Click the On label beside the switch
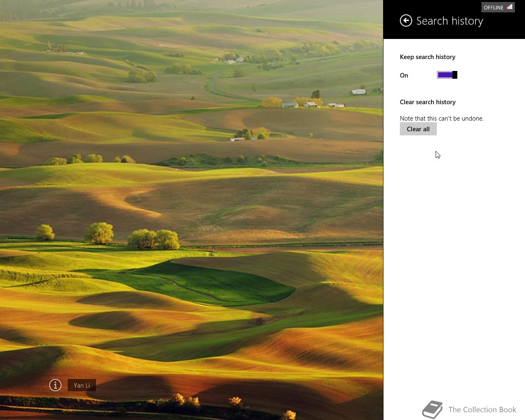This screenshot has height=420, width=525. tap(404, 75)
